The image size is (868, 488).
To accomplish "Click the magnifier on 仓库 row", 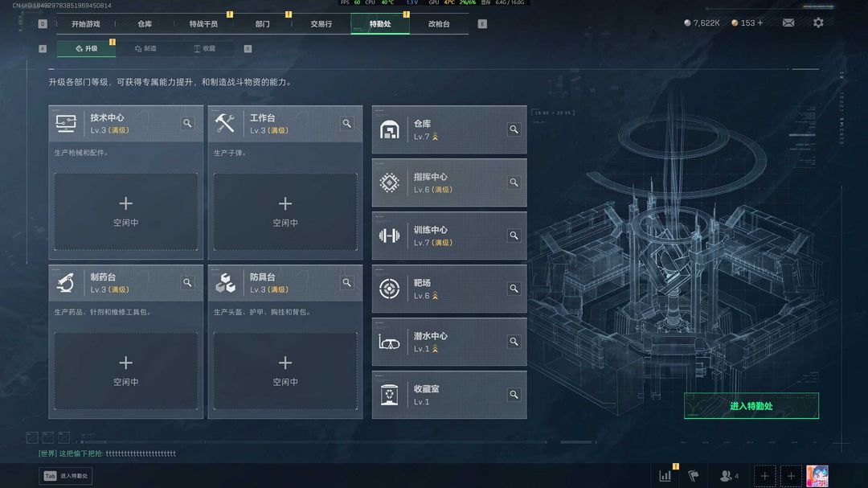I will (x=514, y=129).
